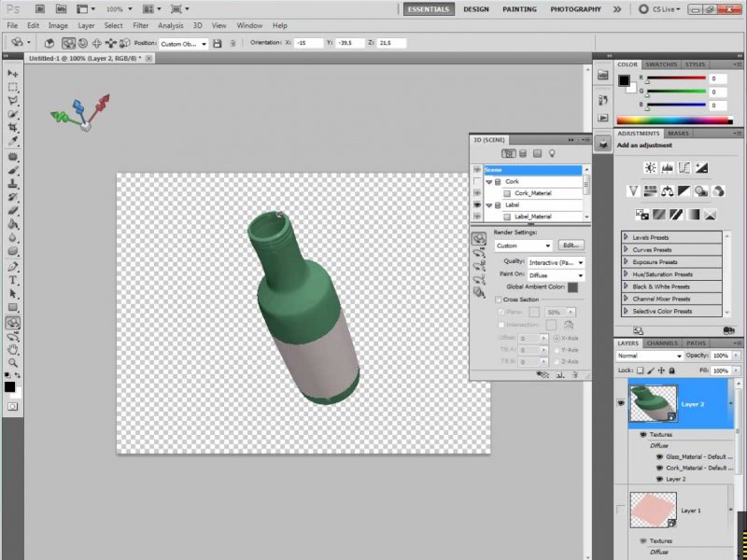The image size is (747, 560).
Task: Enable the Cross Section checkbox
Action: 499,300
